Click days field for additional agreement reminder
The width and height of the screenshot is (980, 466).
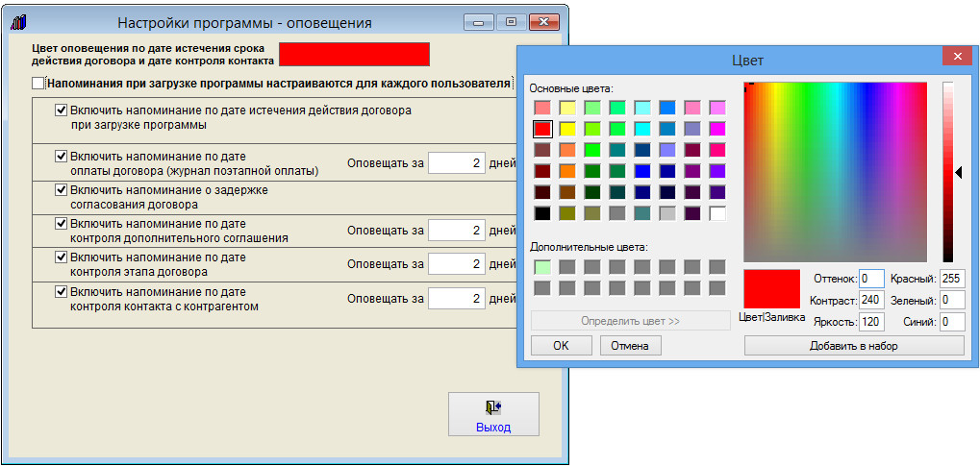(457, 231)
